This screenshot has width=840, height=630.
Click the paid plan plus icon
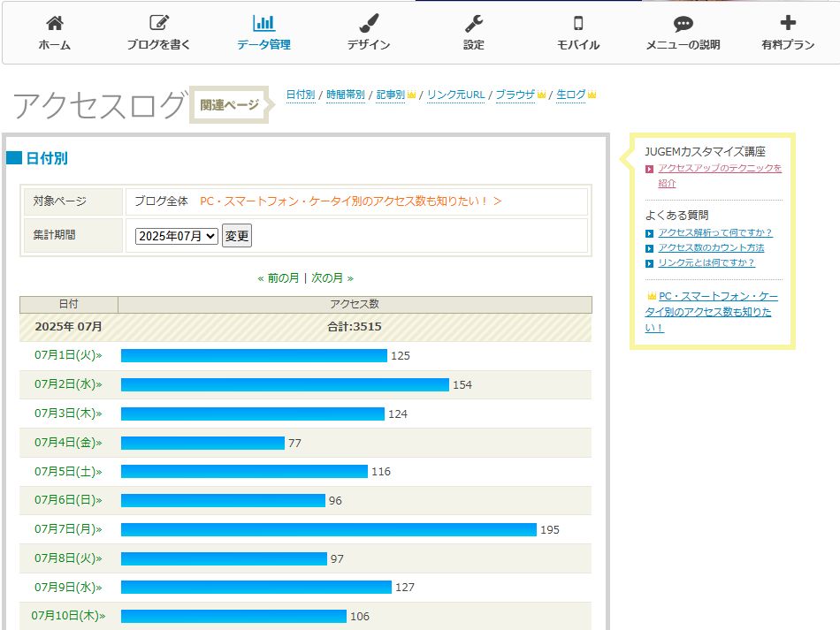(x=788, y=24)
